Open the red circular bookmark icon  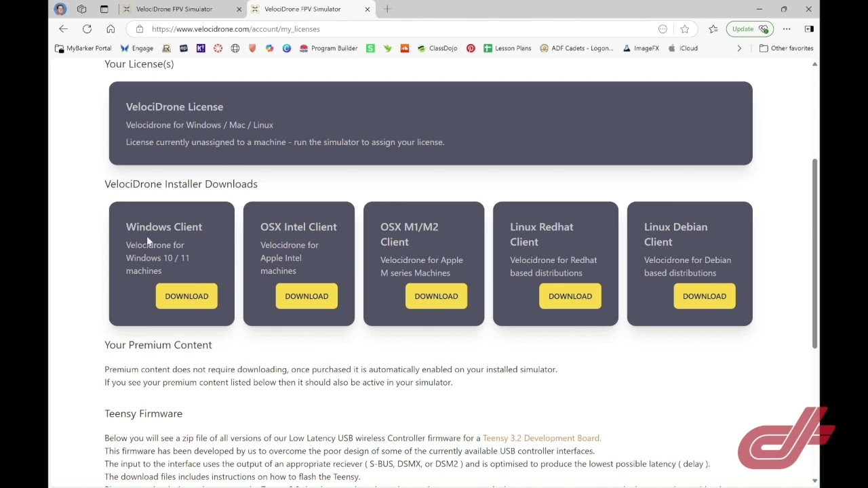pos(218,48)
